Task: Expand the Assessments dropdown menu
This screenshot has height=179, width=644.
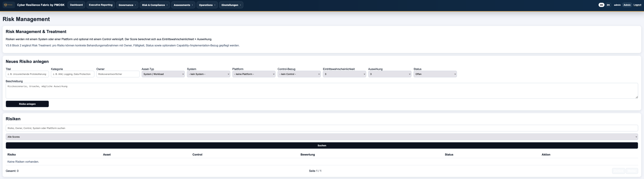Action: (x=183, y=5)
